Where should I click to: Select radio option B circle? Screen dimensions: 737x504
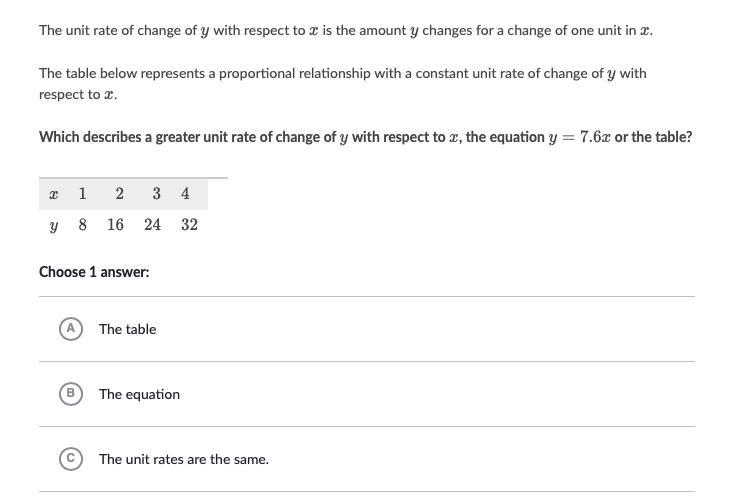point(70,394)
